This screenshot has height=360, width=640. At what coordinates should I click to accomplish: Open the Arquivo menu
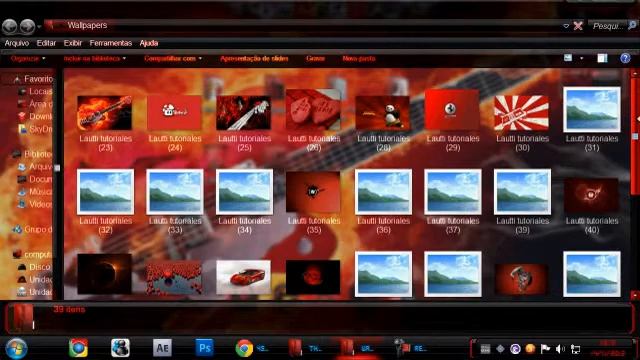17,43
